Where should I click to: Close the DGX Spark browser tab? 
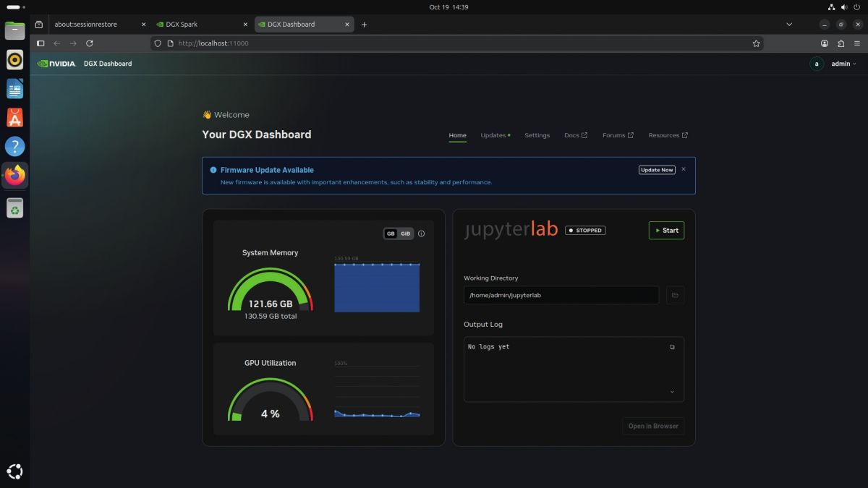tap(245, 25)
